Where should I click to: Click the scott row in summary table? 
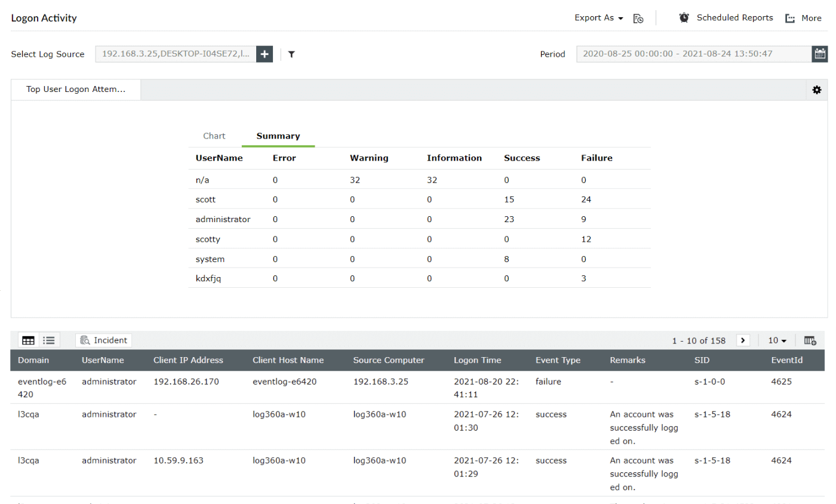pos(419,199)
